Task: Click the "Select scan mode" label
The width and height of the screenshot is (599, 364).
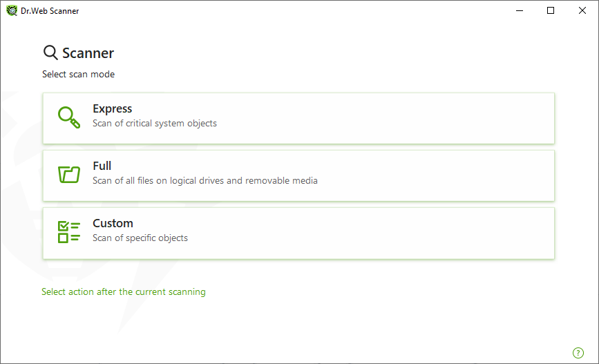Action: pyautogui.click(x=78, y=74)
